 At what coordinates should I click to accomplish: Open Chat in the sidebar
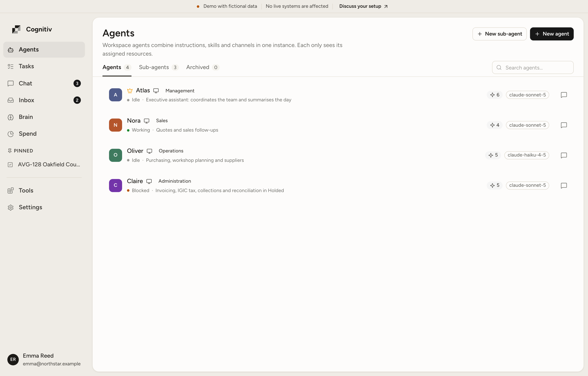pos(44,83)
